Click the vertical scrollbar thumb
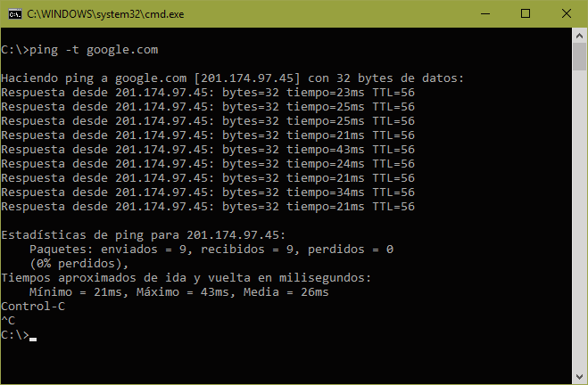The height and width of the screenshot is (385, 588). pos(579,58)
